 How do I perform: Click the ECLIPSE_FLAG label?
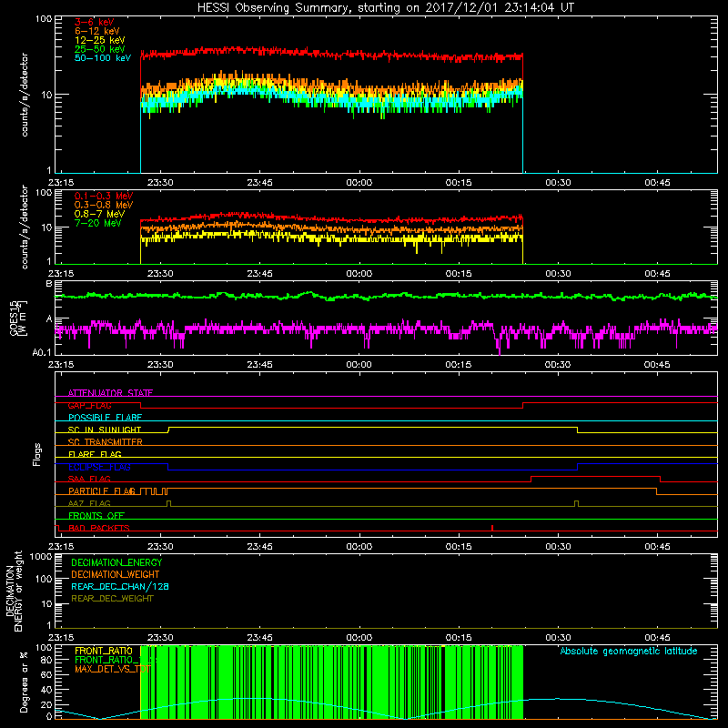click(99, 467)
